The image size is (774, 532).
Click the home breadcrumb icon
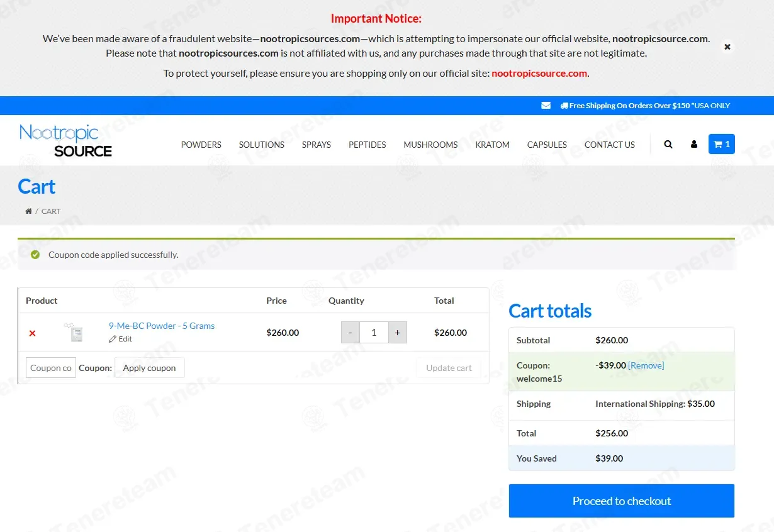(28, 211)
